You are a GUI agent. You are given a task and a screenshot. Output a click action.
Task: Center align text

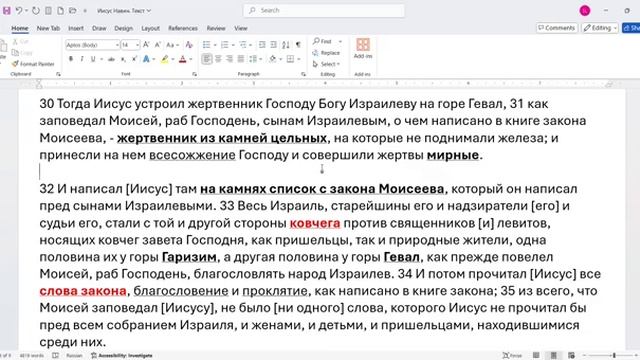pos(218,59)
